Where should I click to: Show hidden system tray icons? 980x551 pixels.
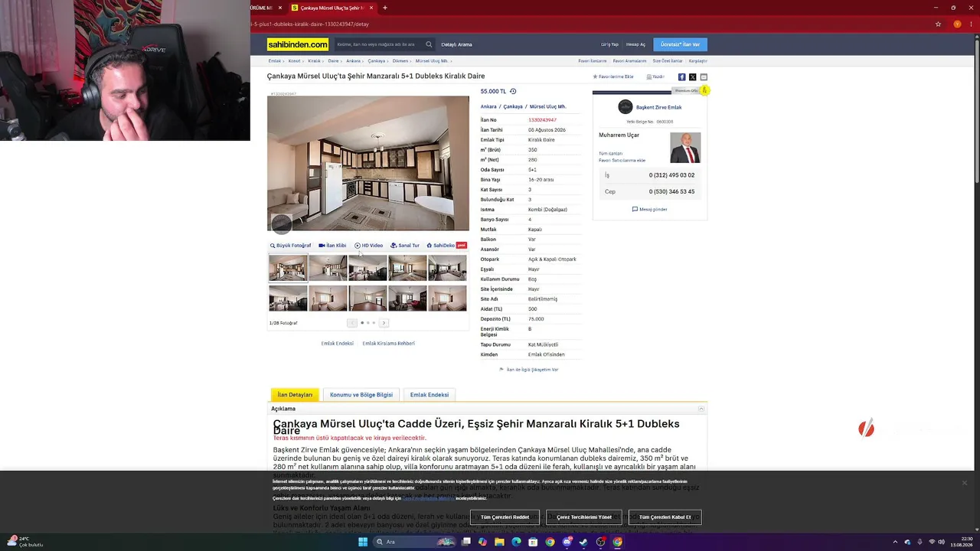(895, 542)
